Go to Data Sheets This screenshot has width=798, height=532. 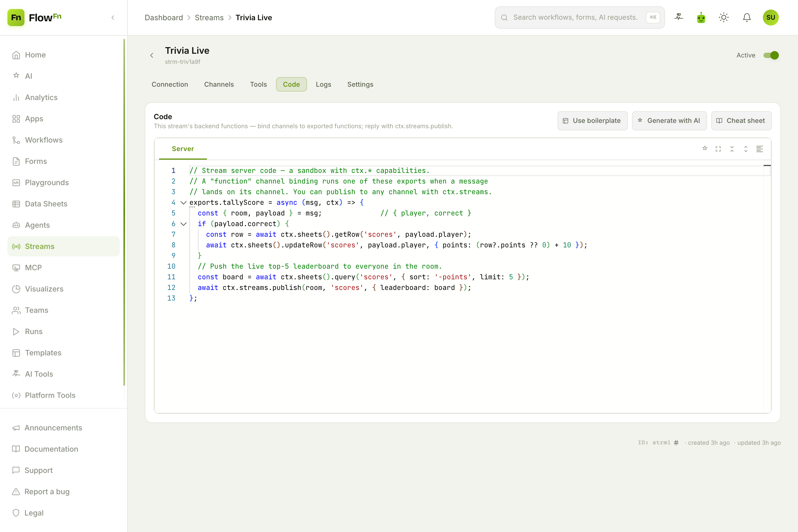64,204
